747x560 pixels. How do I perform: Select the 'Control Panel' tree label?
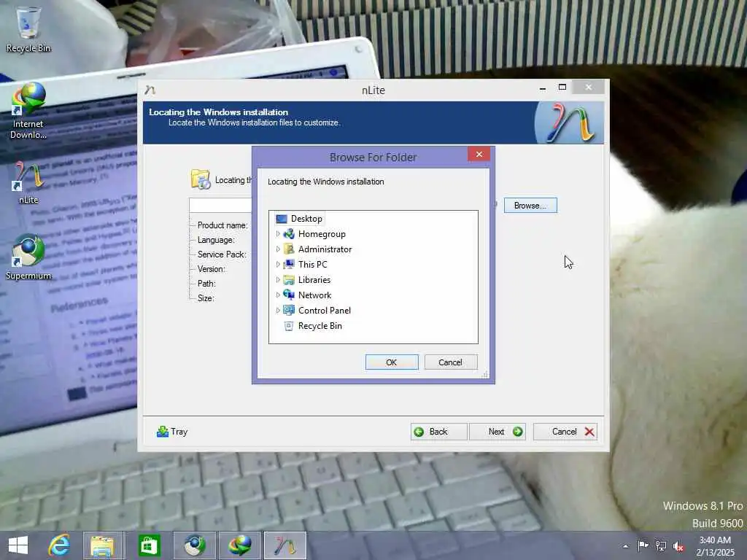(x=325, y=310)
